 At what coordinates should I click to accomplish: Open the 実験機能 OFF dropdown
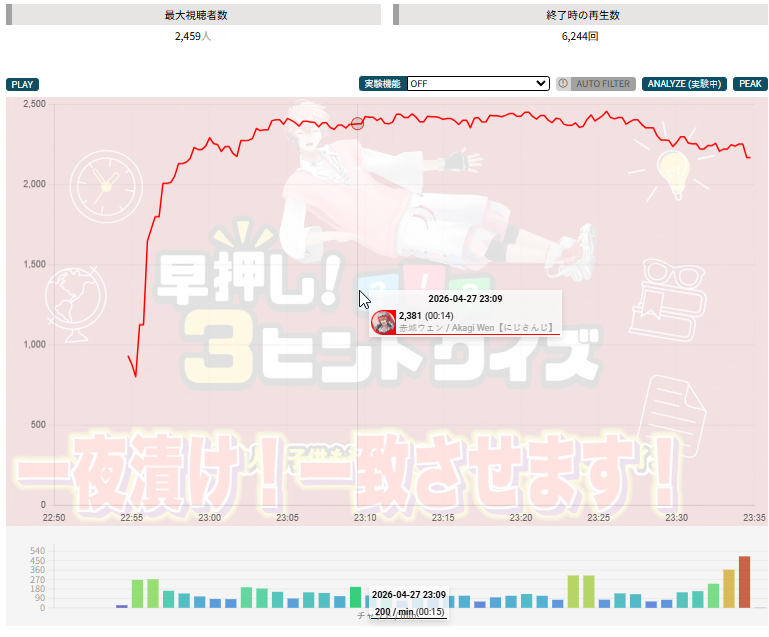point(478,83)
